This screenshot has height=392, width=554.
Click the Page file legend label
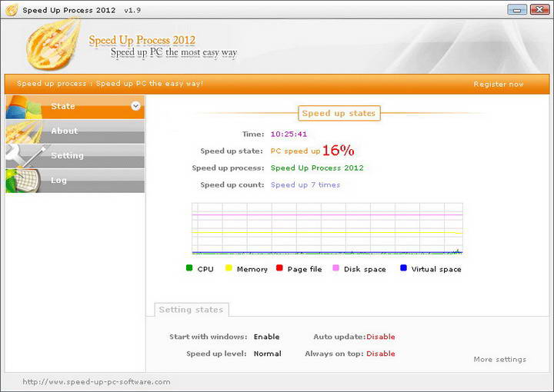[305, 269]
